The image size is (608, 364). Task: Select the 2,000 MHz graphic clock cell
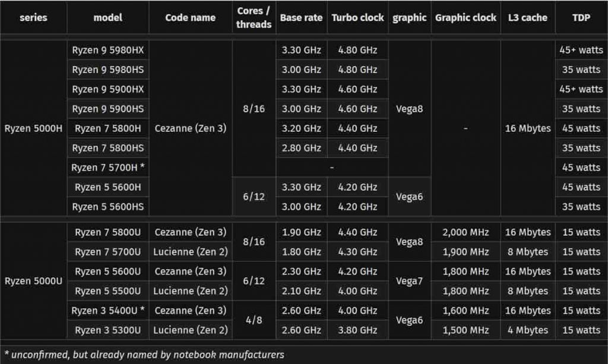point(465,232)
